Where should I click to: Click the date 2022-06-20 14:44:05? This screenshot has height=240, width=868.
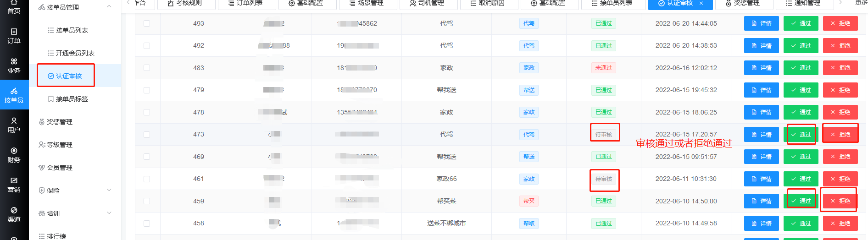click(x=686, y=23)
